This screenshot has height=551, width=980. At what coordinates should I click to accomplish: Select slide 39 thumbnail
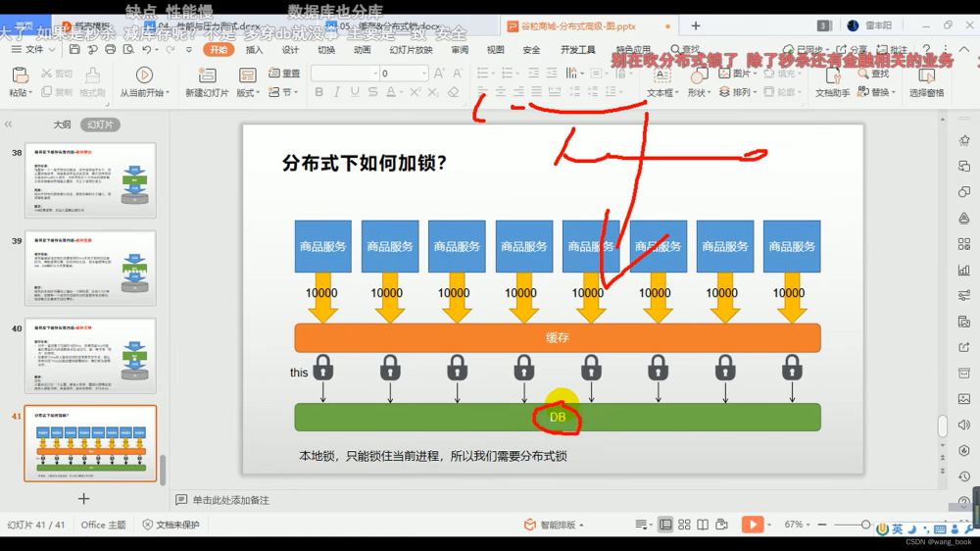pyautogui.click(x=90, y=268)
